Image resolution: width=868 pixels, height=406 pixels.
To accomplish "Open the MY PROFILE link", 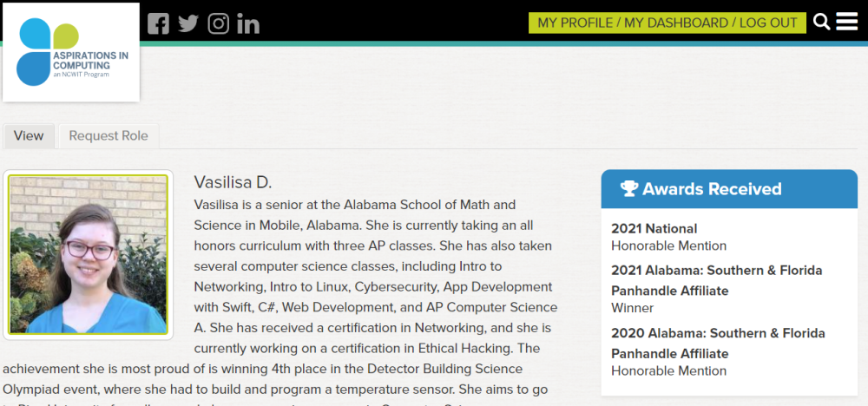I will tap(575, 23).
